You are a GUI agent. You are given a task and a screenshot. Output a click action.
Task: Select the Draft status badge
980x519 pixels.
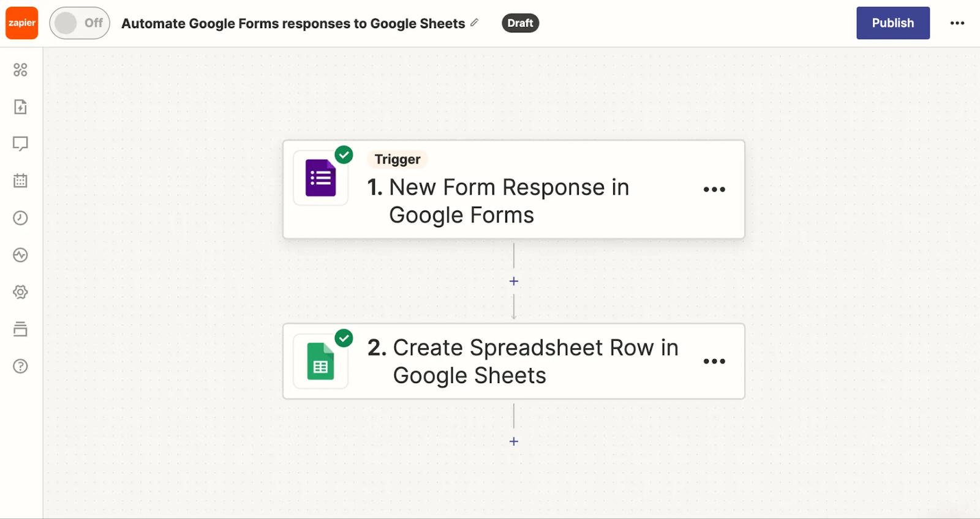point(520,23)
